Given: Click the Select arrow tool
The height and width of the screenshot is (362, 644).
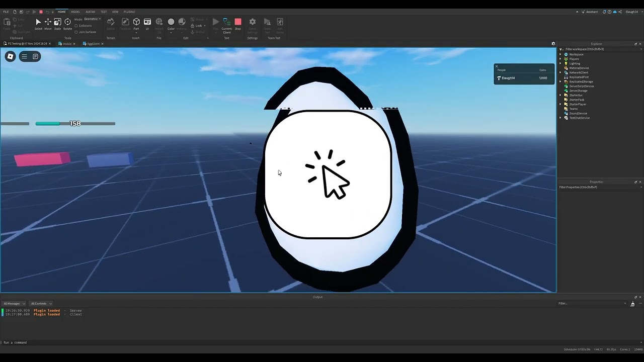Looking at the screenshot, I should click(38, 22).
